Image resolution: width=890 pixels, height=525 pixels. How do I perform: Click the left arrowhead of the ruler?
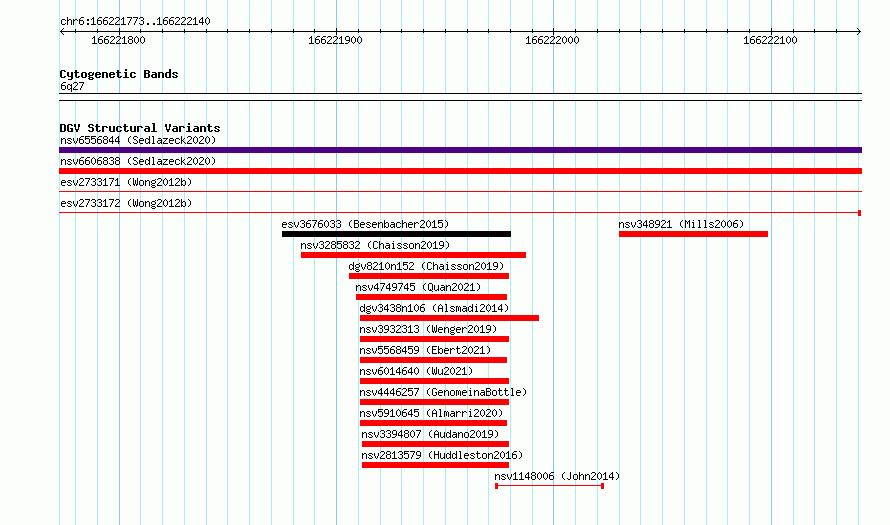[x=62, y=32]
